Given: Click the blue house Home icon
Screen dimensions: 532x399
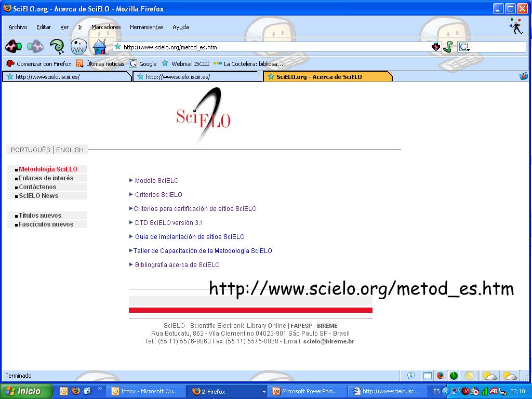Looking at the screenshot, I should (x=100, y=46).
